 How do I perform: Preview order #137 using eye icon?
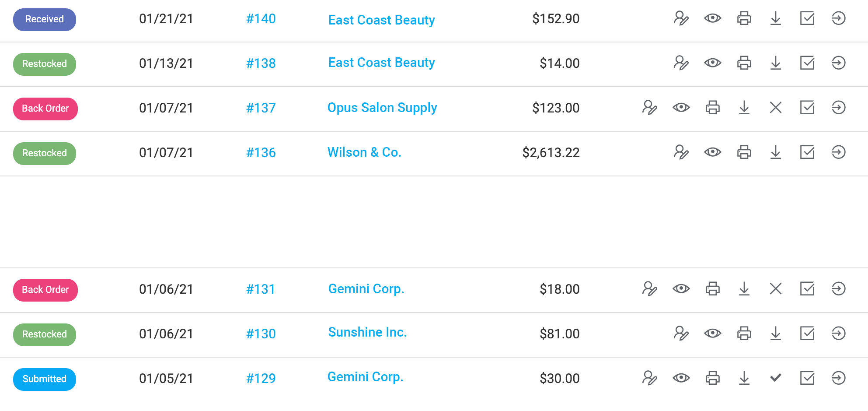coord(681,108)
